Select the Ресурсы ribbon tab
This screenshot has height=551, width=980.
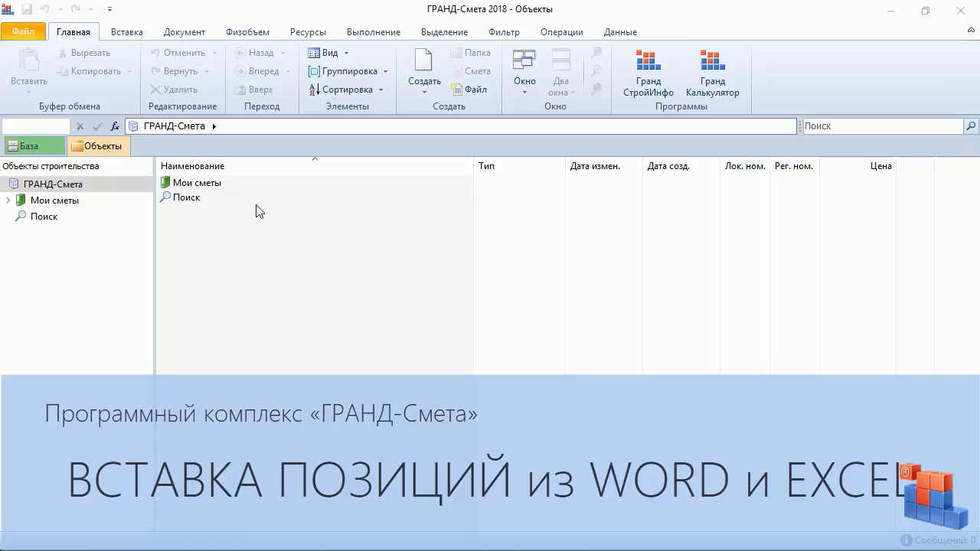point(308,32)
